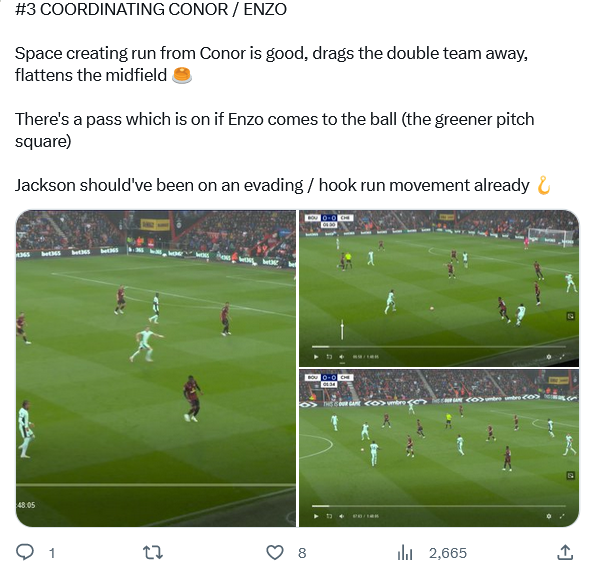The image size is (592, 570).
Task: Open the large left match image
Action: pos(156,368)
